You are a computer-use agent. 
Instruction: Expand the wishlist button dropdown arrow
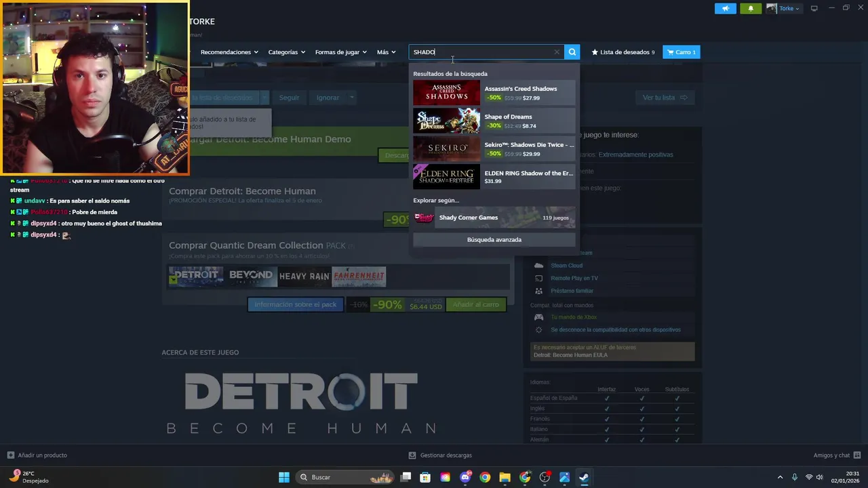click(x=265, y=98)
